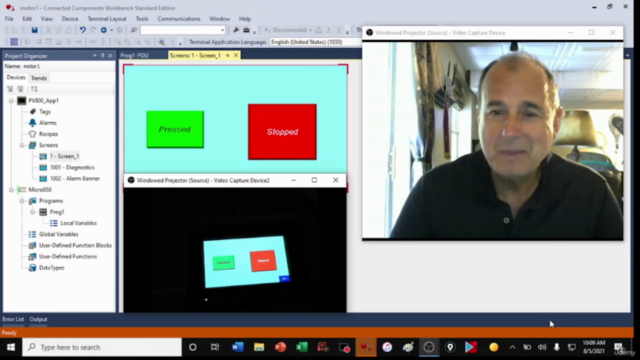Click the purple grid icon in the second toolbar
The image size is (640, 360).
click(x=14, y=42)
